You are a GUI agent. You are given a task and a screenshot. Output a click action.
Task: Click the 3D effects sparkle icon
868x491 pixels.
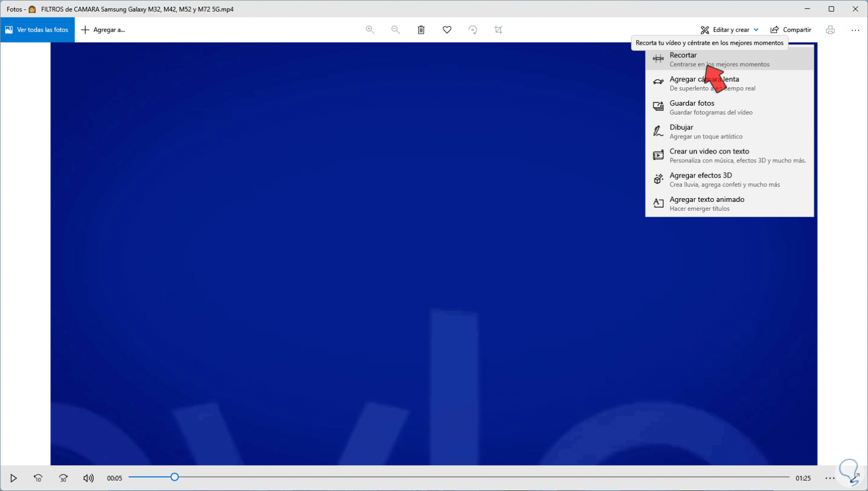click(658, 179)
